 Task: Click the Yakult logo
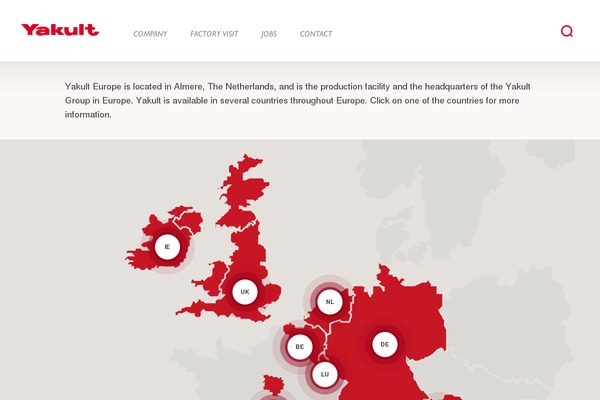[x=60, y=29]
